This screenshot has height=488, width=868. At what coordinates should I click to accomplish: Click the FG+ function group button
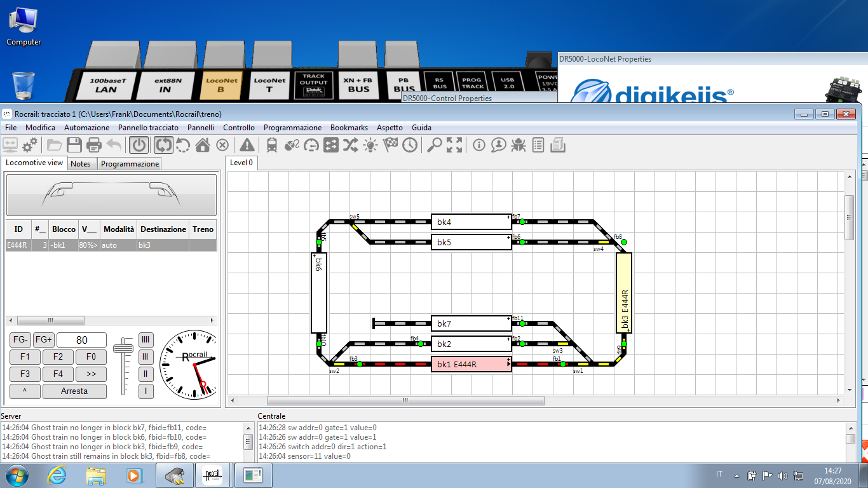44,340
